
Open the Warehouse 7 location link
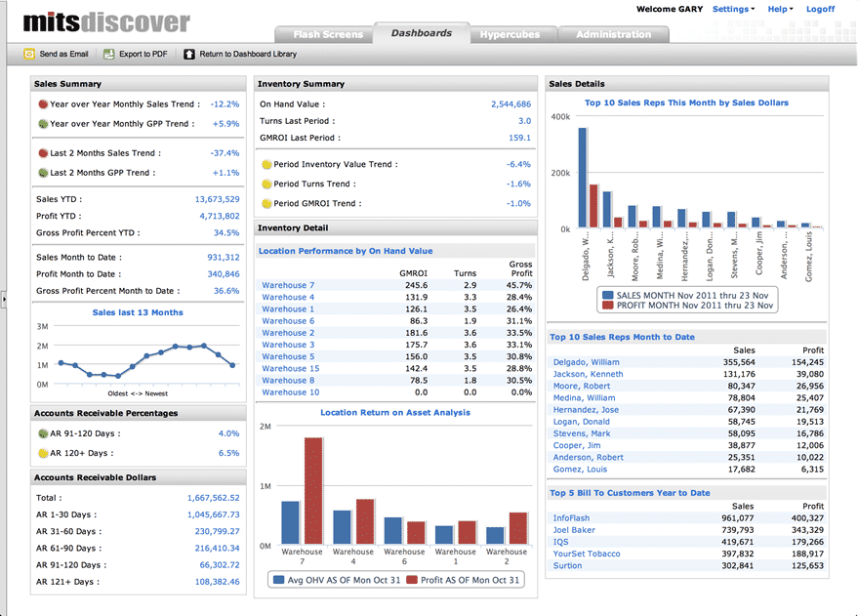(x=288, y=285)
